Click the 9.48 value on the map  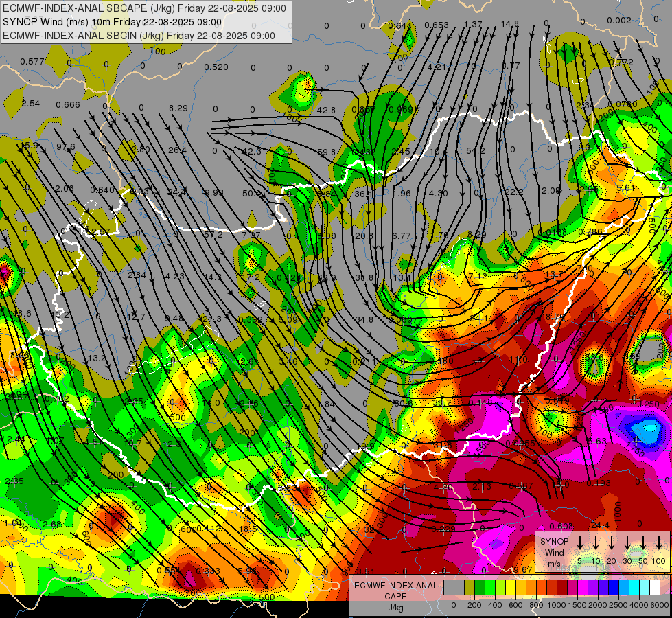click(x=174, y=318)
